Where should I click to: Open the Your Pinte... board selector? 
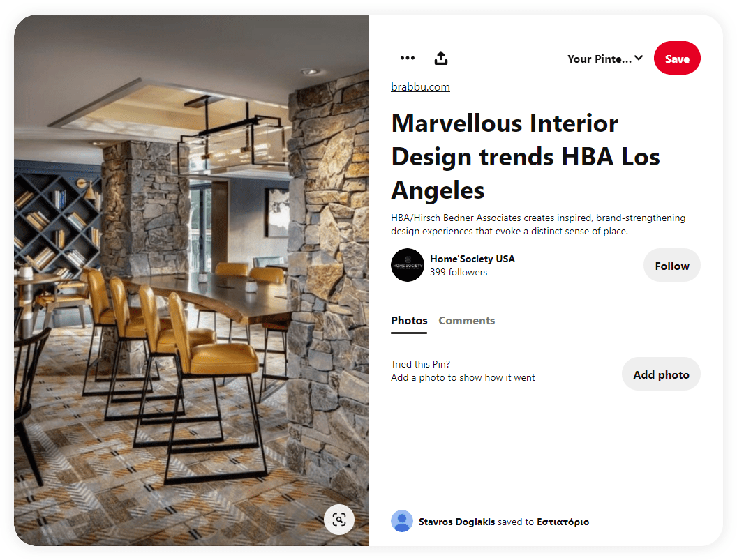(605, 59)
